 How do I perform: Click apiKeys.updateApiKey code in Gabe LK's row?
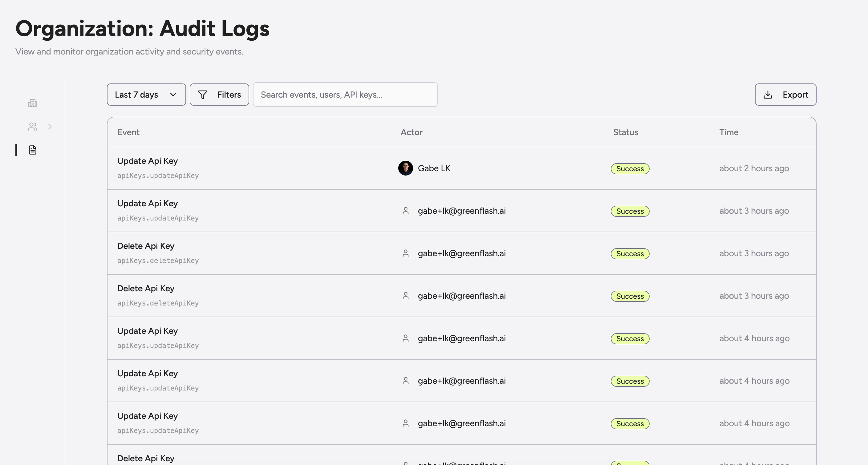(x=158, y=176)
